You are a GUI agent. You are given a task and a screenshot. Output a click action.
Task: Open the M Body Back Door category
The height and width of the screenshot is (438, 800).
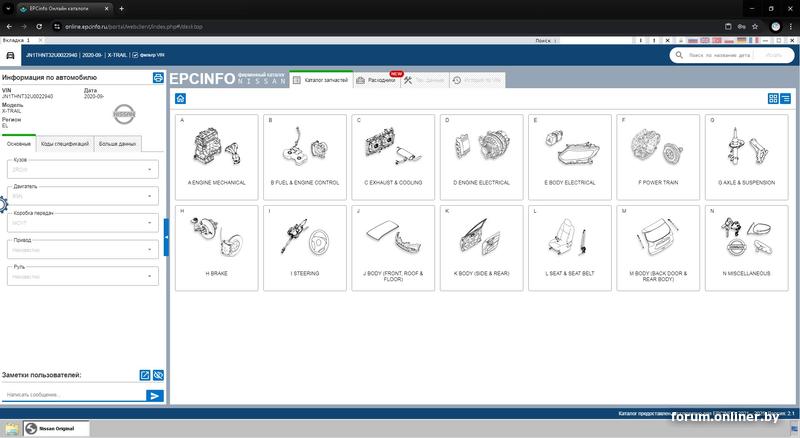658,248
